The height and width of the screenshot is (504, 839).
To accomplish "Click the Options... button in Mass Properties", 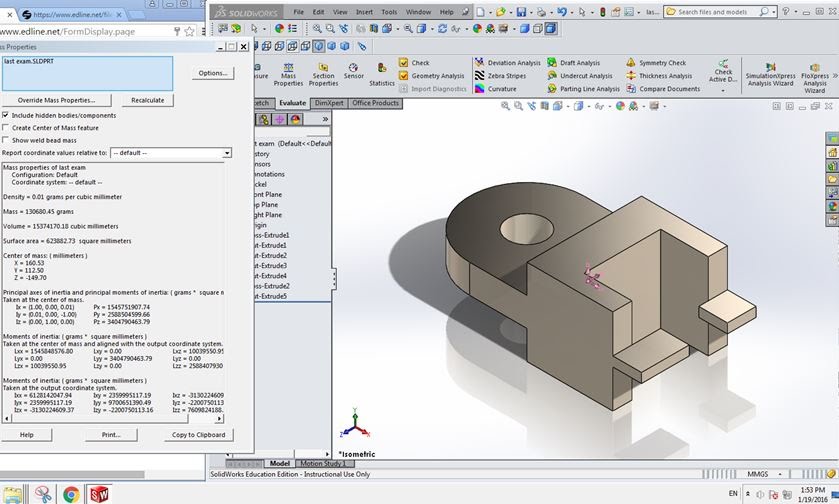I will [x=212, y=73].
